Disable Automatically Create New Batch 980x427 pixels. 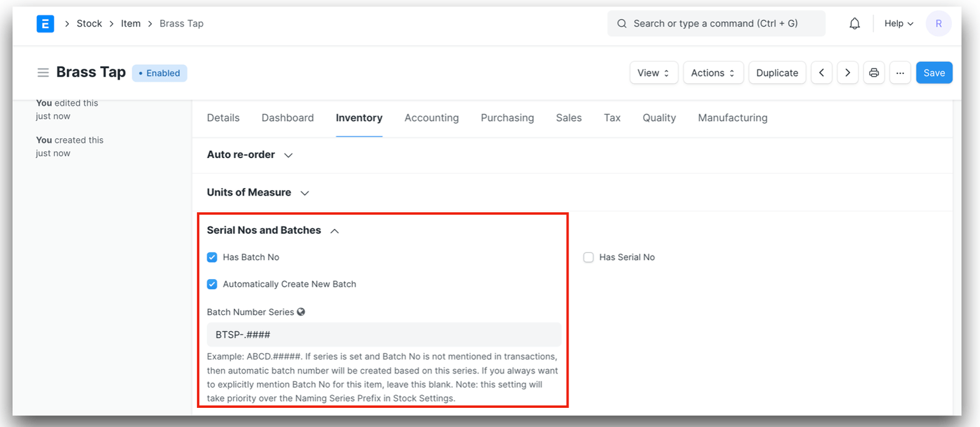point(212,284)
